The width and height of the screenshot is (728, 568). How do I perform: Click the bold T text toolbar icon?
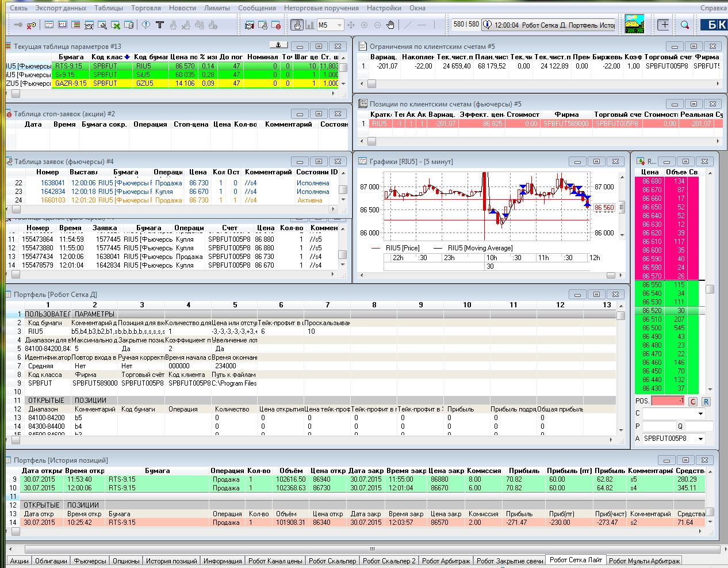point(159,25)
